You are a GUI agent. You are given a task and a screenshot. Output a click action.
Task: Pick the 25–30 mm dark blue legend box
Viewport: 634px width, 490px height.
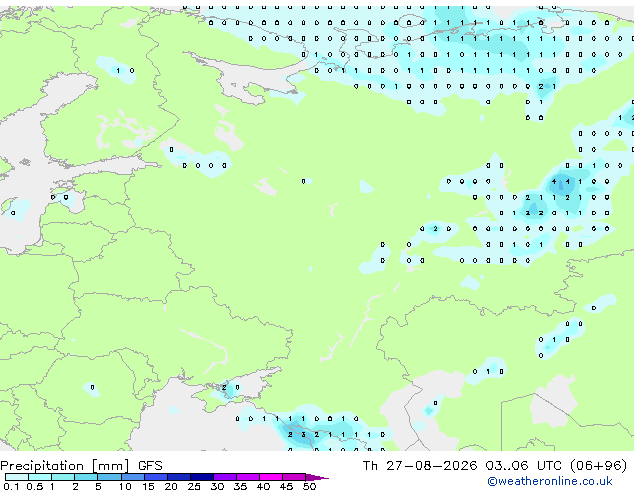click(x=202, y=477)
